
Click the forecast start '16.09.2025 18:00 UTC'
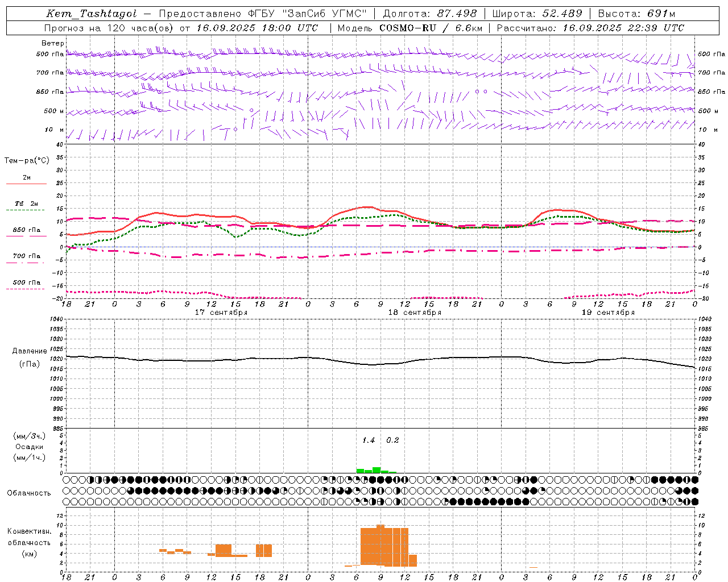(x=257, y=28)
